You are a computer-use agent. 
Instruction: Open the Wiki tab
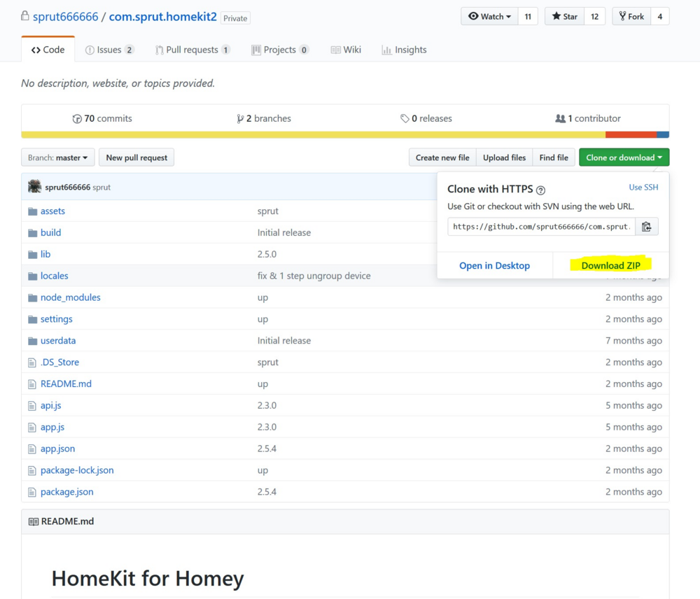pos(346,50)
